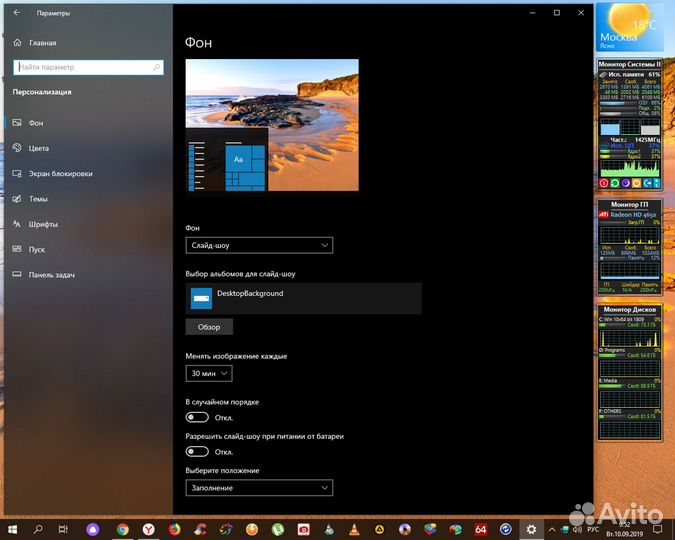The height and width of the screenshot is (540, 675).
Task: Go back with the Settings back arrow
Action: pyautogui.click(x=17, y=13)
